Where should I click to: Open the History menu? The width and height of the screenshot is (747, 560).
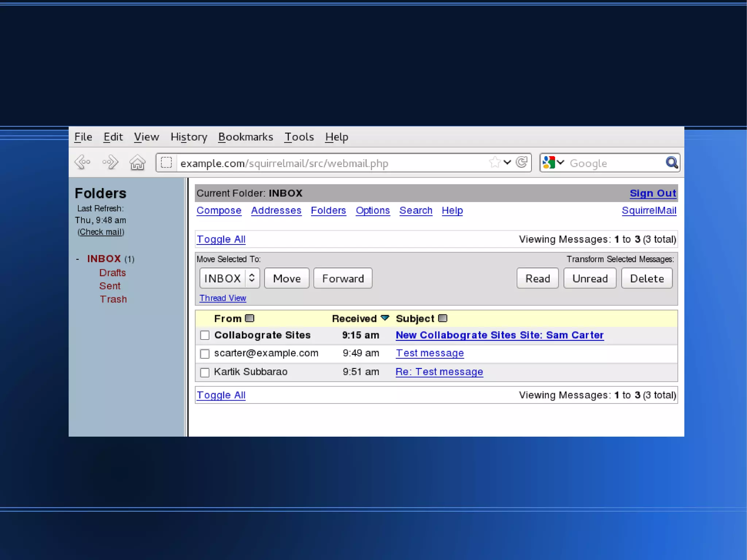pyautogui.click(x=189, y=137)
